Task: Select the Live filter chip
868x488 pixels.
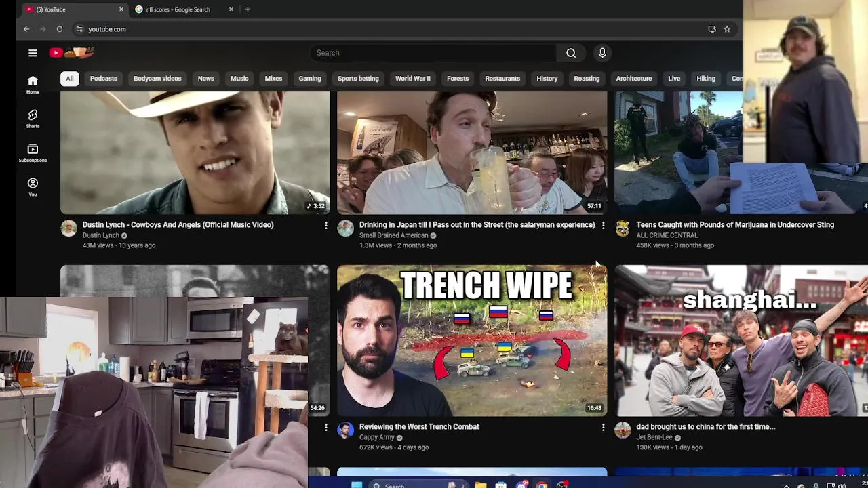Action: tap(674, 79)
